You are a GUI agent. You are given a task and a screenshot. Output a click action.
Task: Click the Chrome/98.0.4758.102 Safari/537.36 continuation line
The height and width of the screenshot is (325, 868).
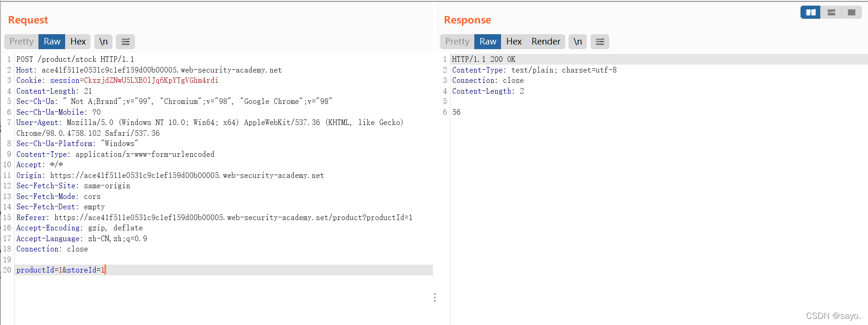88,133
